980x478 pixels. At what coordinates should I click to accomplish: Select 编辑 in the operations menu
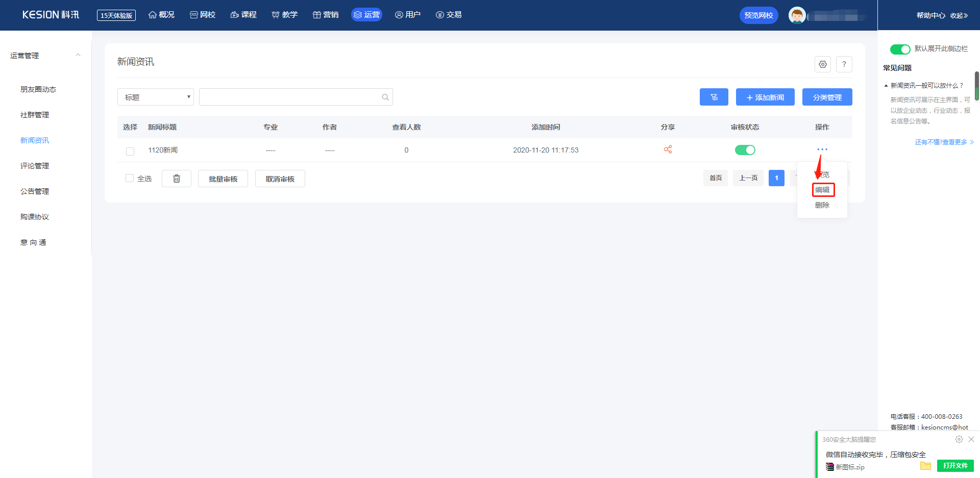822,190
